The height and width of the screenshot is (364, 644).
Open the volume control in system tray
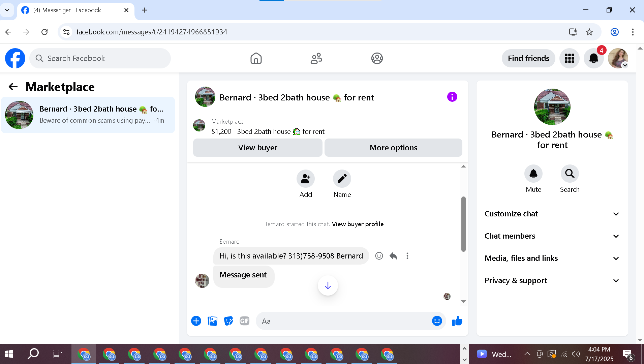point(576,354)
